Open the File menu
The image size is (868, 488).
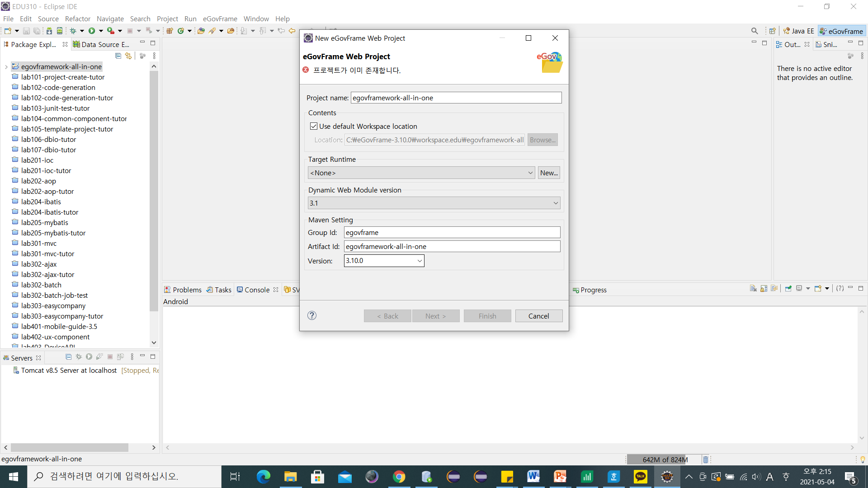[8, 19]
